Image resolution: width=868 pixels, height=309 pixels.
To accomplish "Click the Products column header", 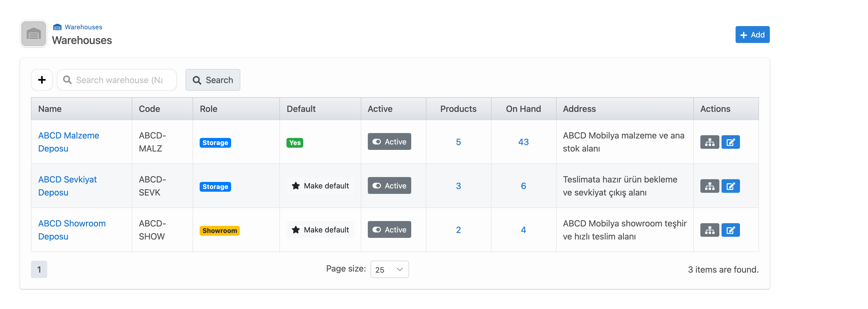I will (458, 109).
